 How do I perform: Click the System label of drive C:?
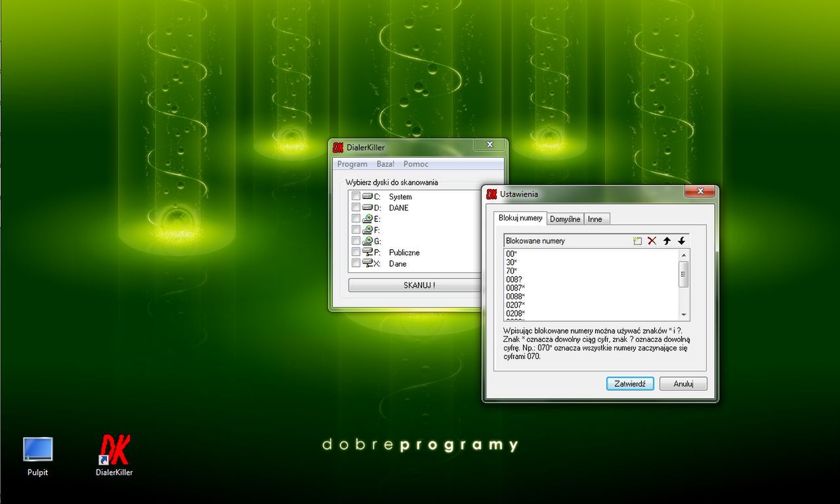400,197
